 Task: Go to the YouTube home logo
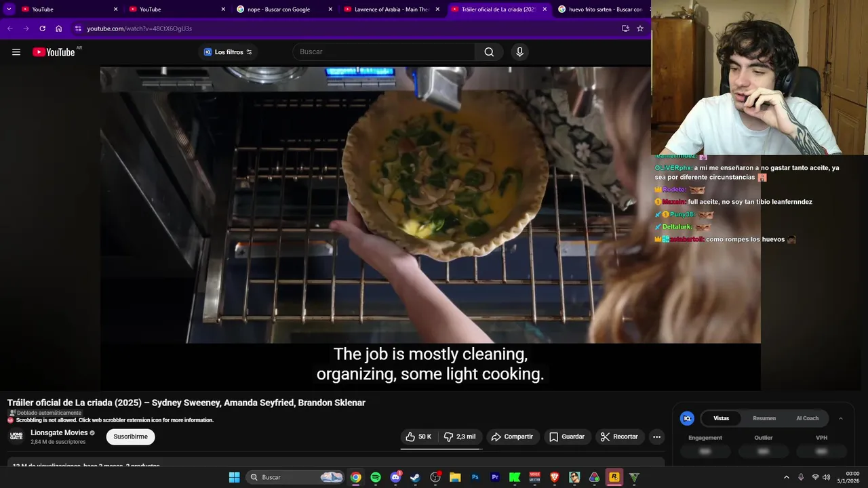(54, 52)
